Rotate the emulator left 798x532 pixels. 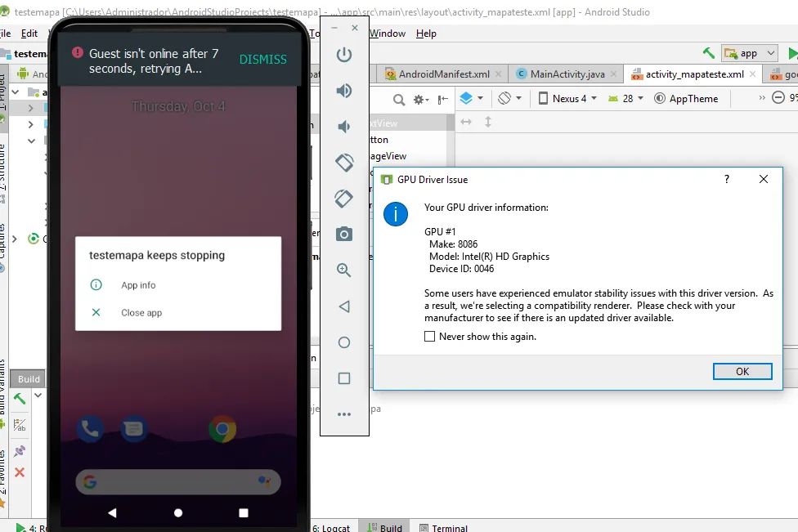(344, 163)
